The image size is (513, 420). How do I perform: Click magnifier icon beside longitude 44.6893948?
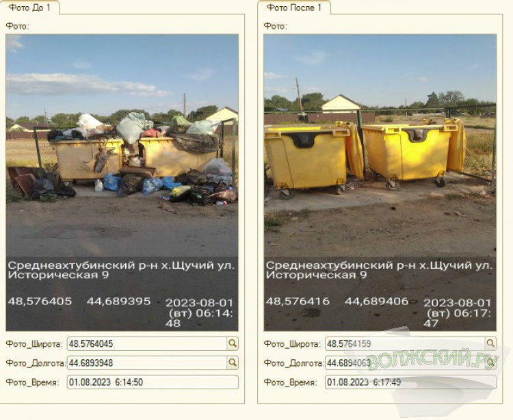click(x=233, y=363)
